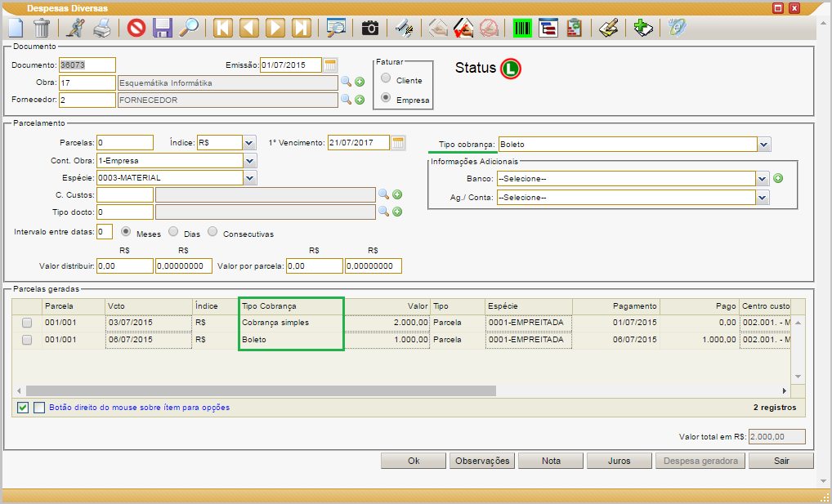
Task: Choose the Meses interval option
Action: [x=126, y=232]
